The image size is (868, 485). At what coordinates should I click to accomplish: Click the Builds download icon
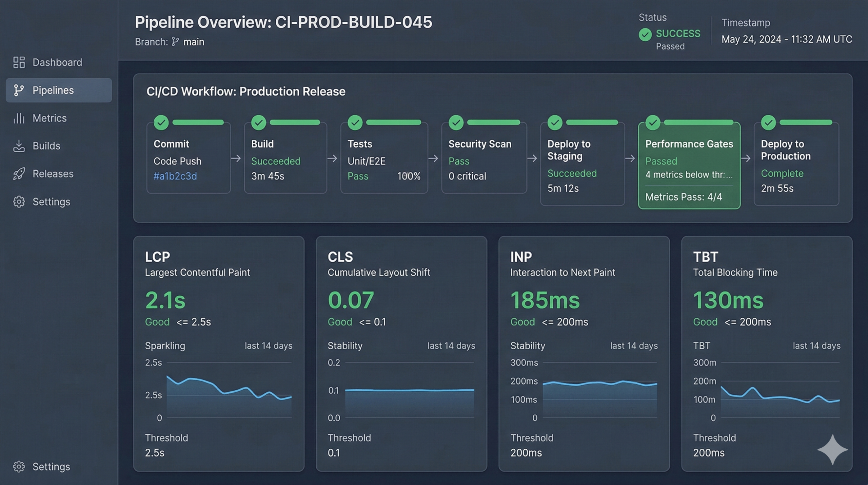(x=19, y=146)
